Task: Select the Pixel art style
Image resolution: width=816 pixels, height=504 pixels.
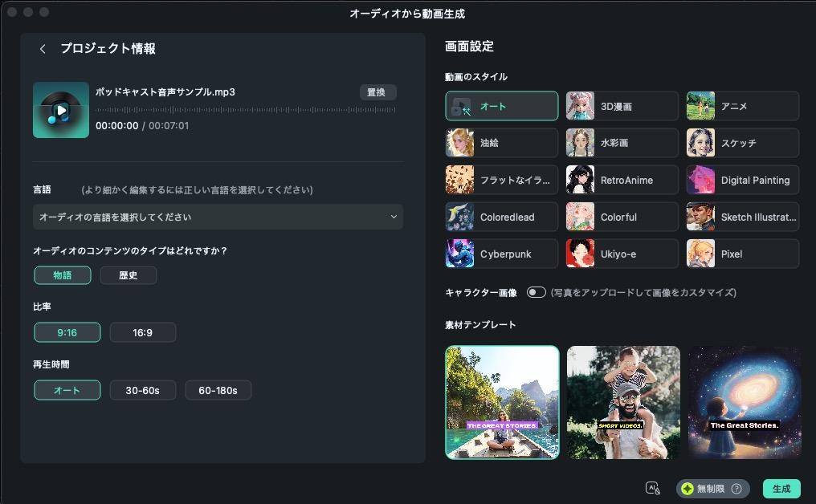Action: coord(743,253)
